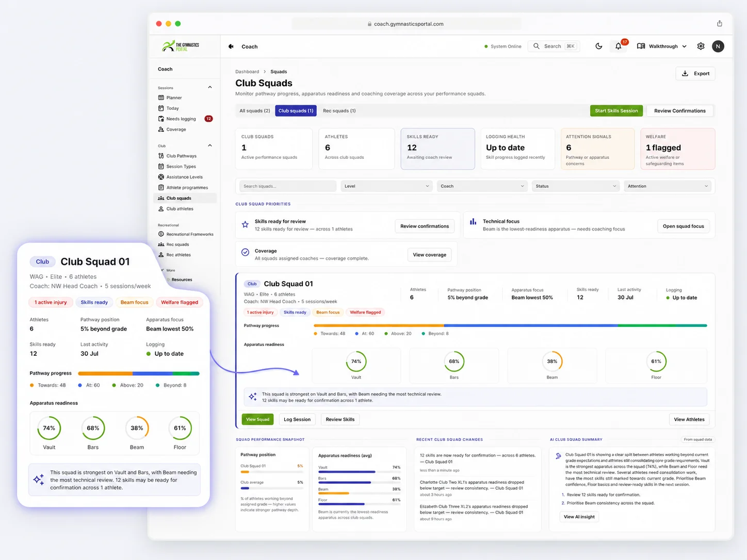Click 'System Online' status indicator
Image resolution: width=747 pixels, height=560 pixels.
point(503,46)
